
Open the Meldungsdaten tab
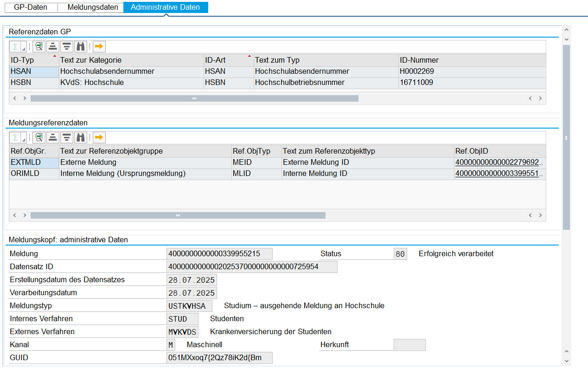coord(91,7)
